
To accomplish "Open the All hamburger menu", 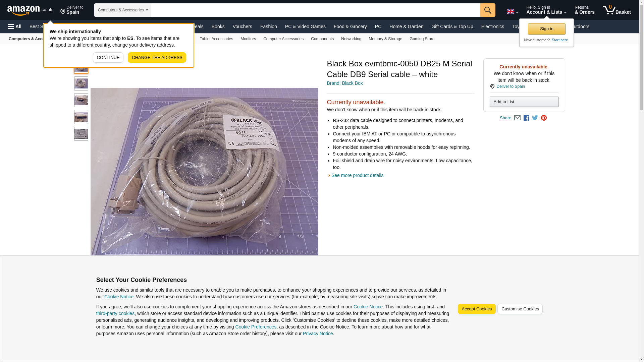I will (x=15, y=26).
